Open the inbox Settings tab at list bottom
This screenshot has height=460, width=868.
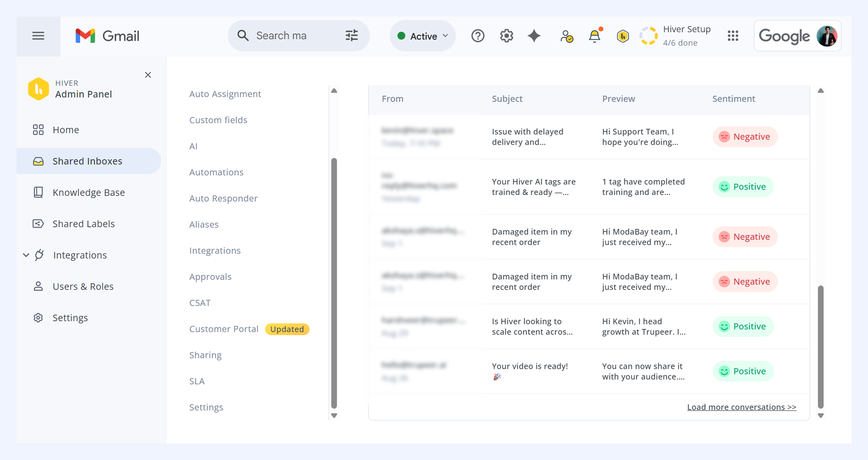click(206, 407)
